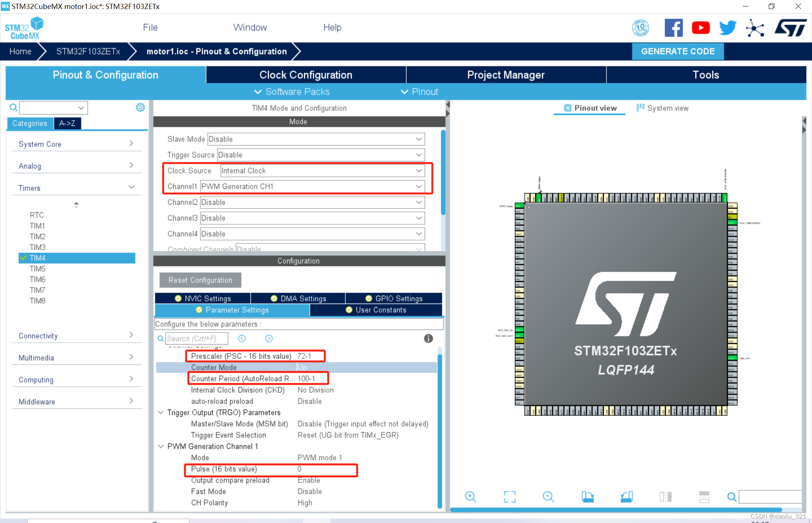This screenshot has width=812, height=523.
Task: Click the Reset Configuration button
Action: click(x=200, y=280)
